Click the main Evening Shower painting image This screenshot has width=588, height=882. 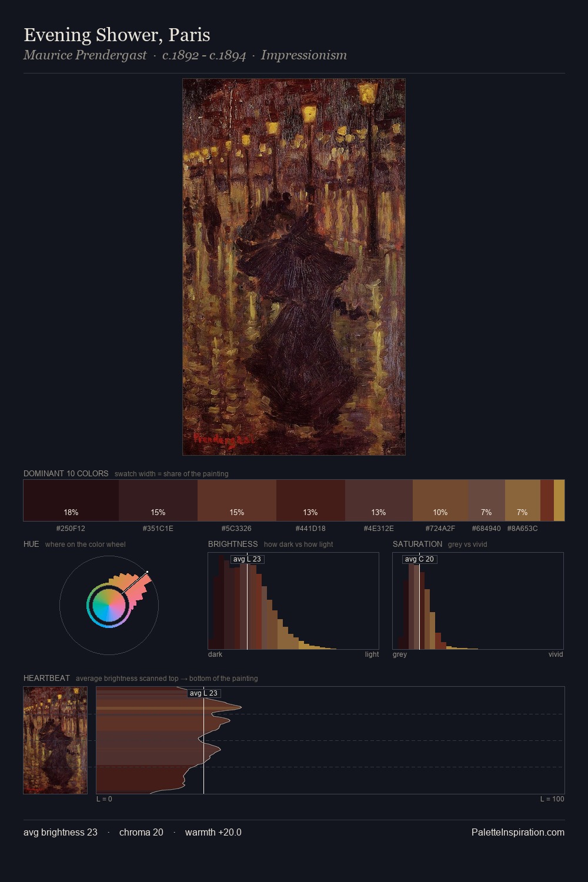pyautogui.click(x=294, y=267)
